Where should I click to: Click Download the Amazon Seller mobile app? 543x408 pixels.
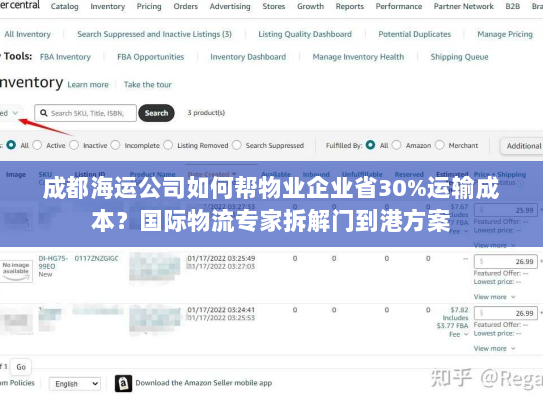pyautogui.click(x=204, y=383)
